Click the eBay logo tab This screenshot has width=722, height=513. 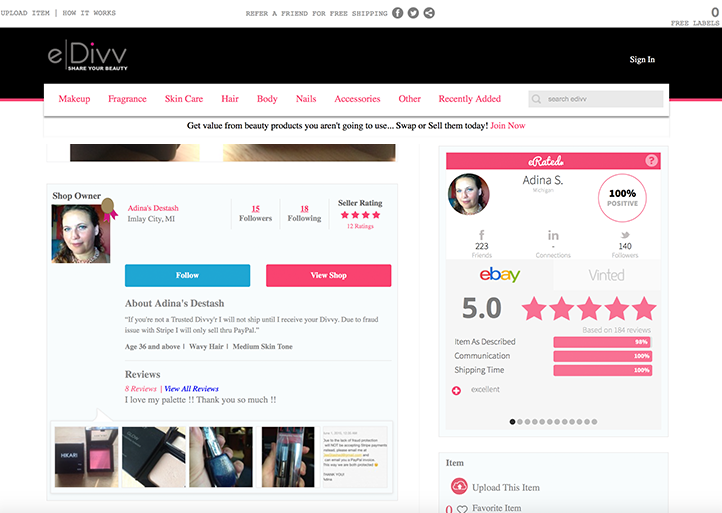(500, 274)
